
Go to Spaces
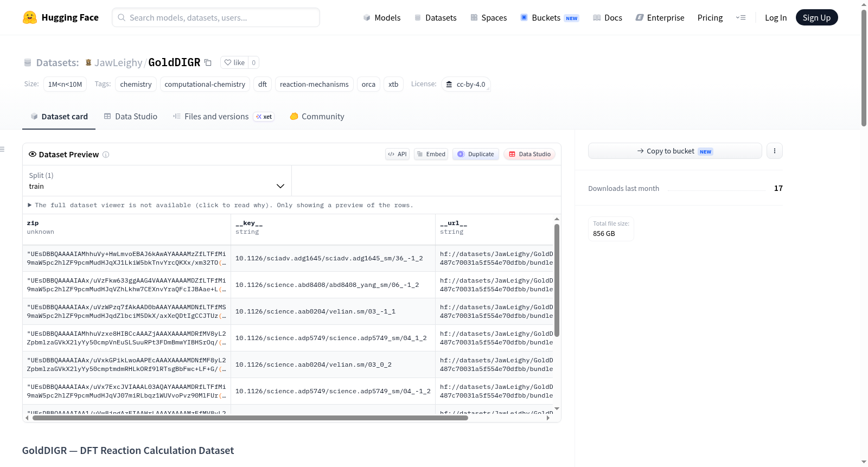(488, 17)
